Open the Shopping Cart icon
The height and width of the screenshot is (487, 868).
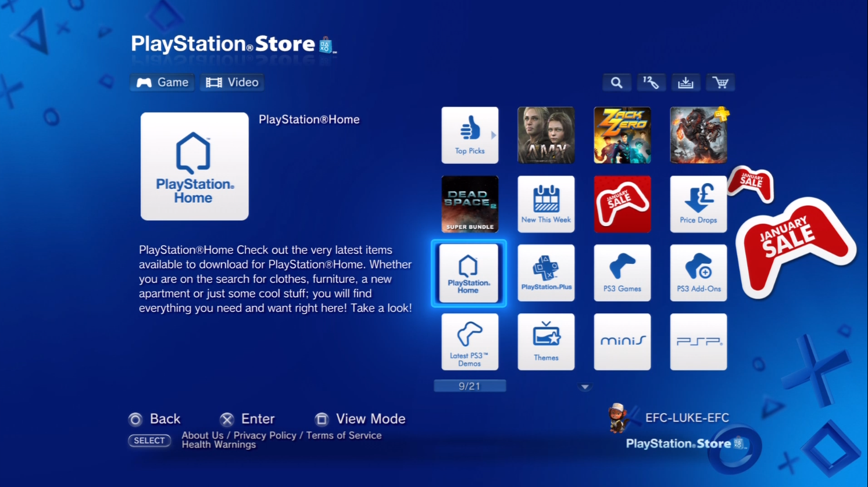click(720, 82)
